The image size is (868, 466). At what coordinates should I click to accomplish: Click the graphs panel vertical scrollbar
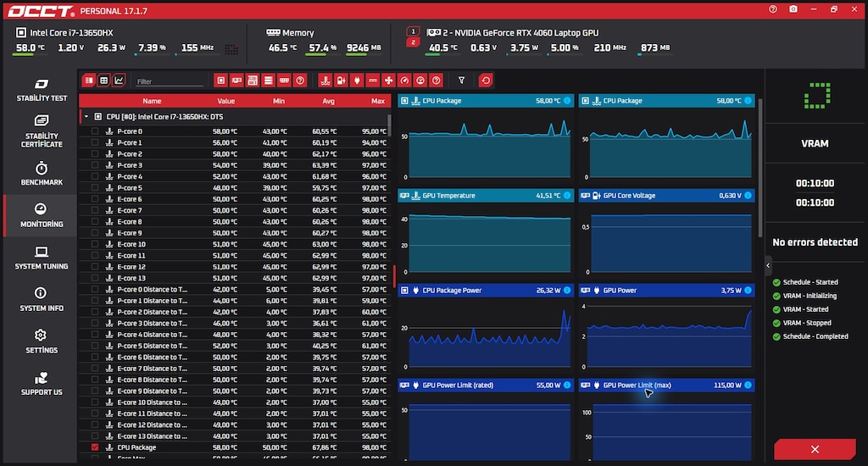[760, 169]
